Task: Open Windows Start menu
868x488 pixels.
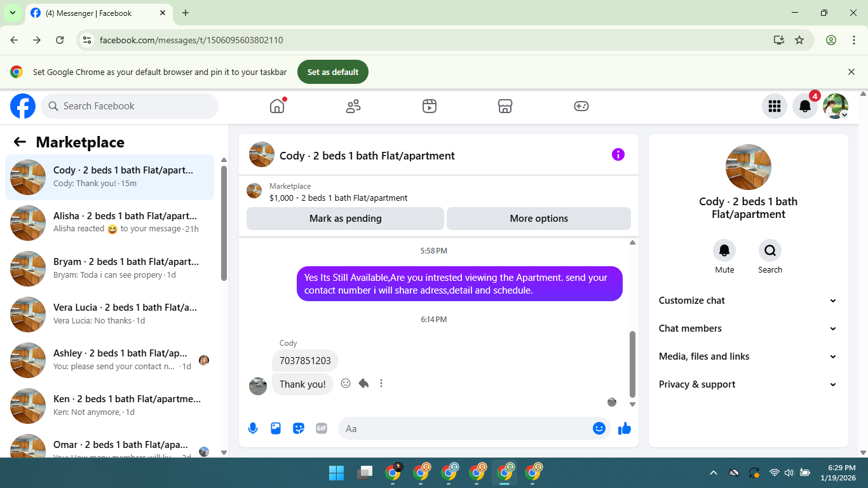Action: [336, 473]
